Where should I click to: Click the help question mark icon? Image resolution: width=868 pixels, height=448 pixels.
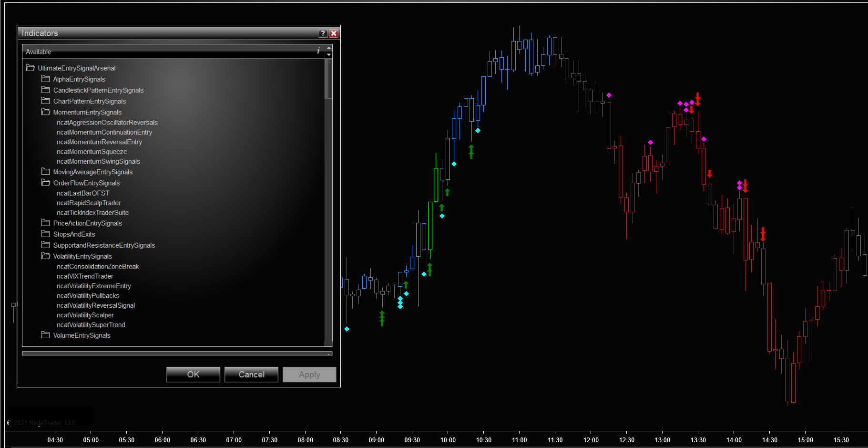[323, 33]
